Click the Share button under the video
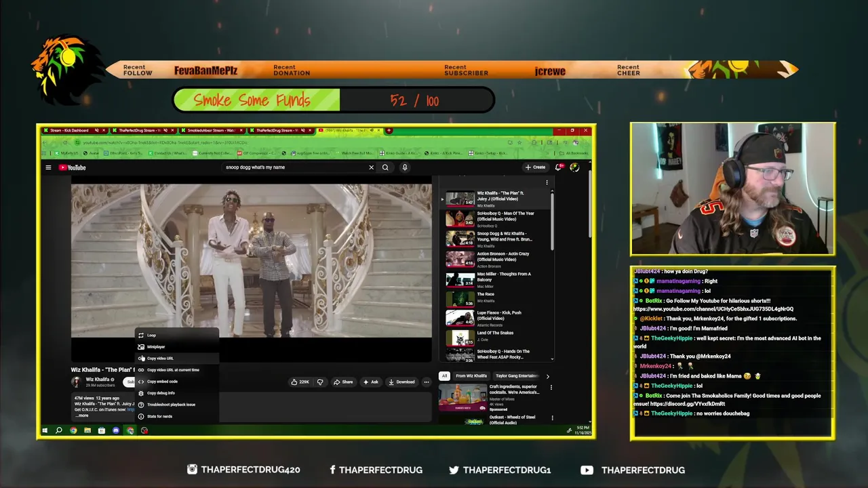The height and width of the screenshot is (488, 868). pos(343,382)
